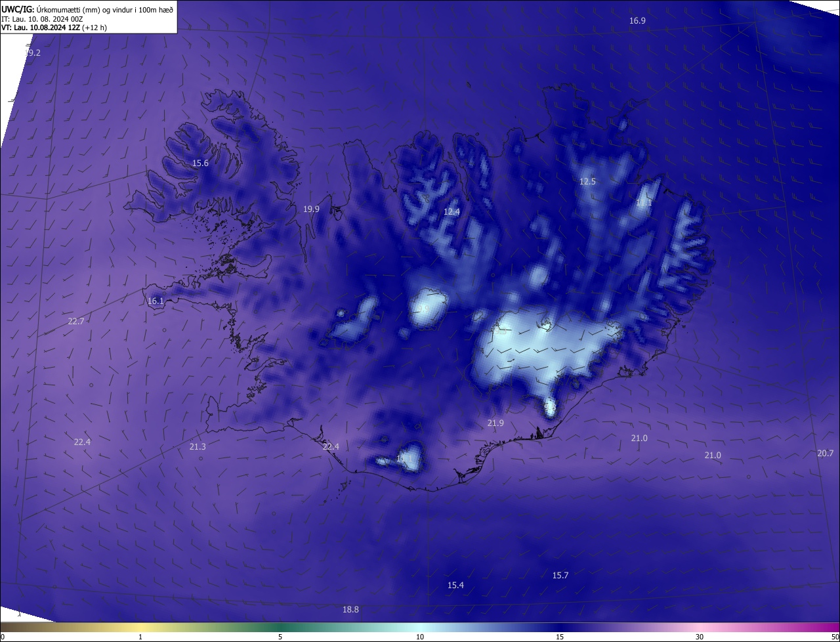840x642 pixels.
Task: Click the 15.7 value in the southern ocean
Action: point(560,575)
